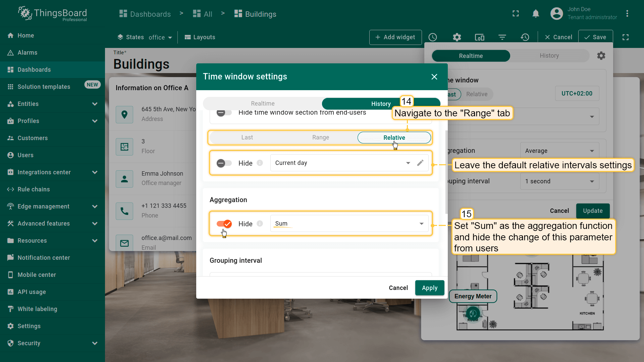Open dashboard settings gear in toolbar
This screenshot has height=362, width=644.
(x=457, y=37)
